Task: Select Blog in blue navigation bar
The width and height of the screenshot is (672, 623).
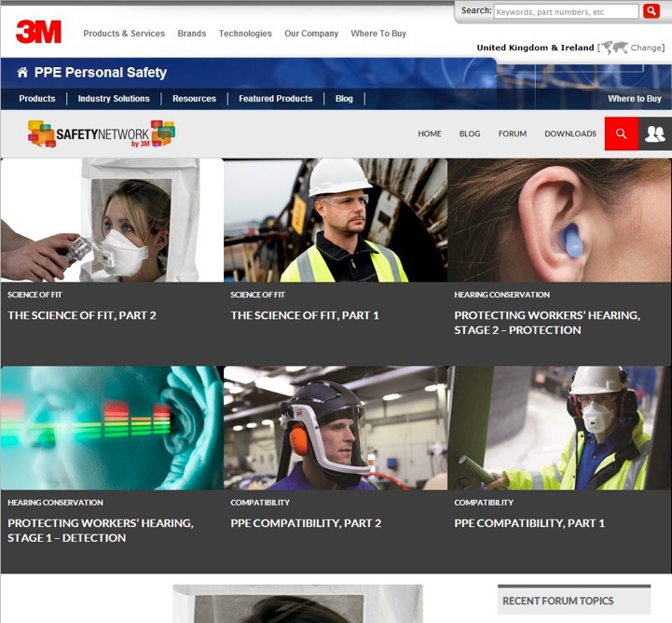Action: (x=344, y=99)
